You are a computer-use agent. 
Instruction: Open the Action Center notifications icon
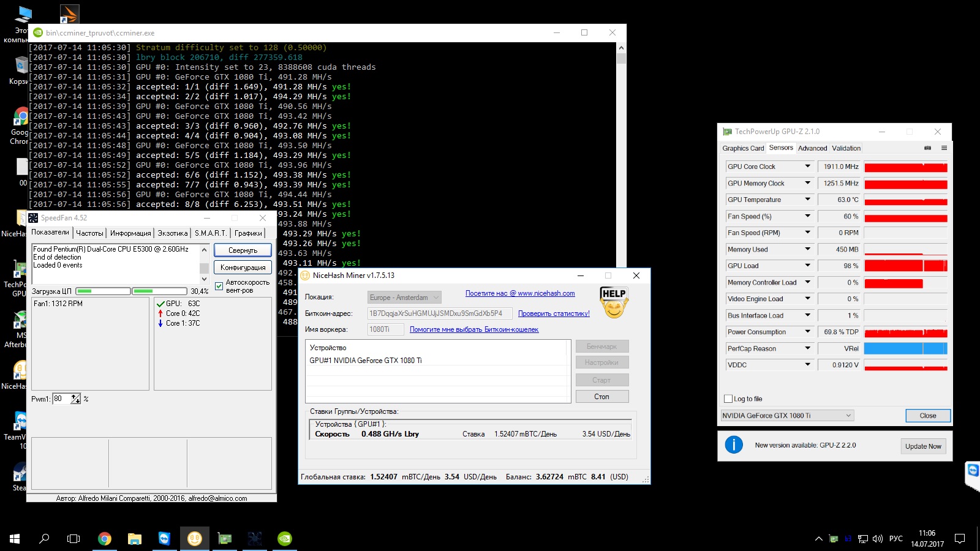(x=960, y=539)
